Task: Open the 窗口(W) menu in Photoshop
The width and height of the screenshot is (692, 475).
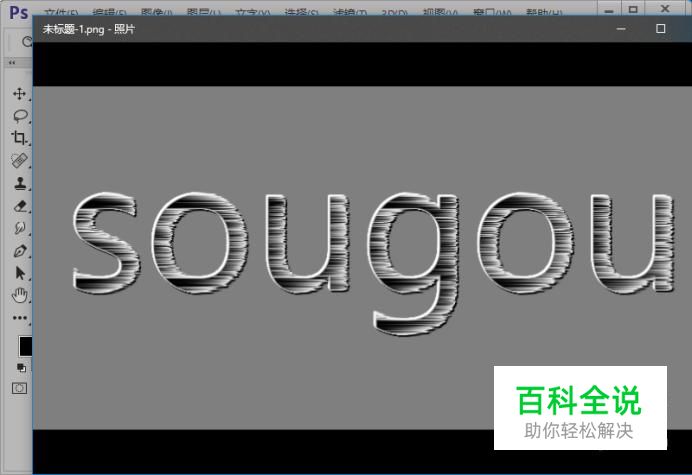Action: tap(492, 13)
